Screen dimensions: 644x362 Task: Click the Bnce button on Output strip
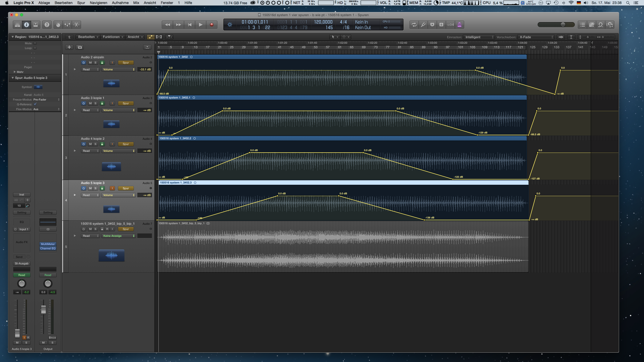click(52, 338)
